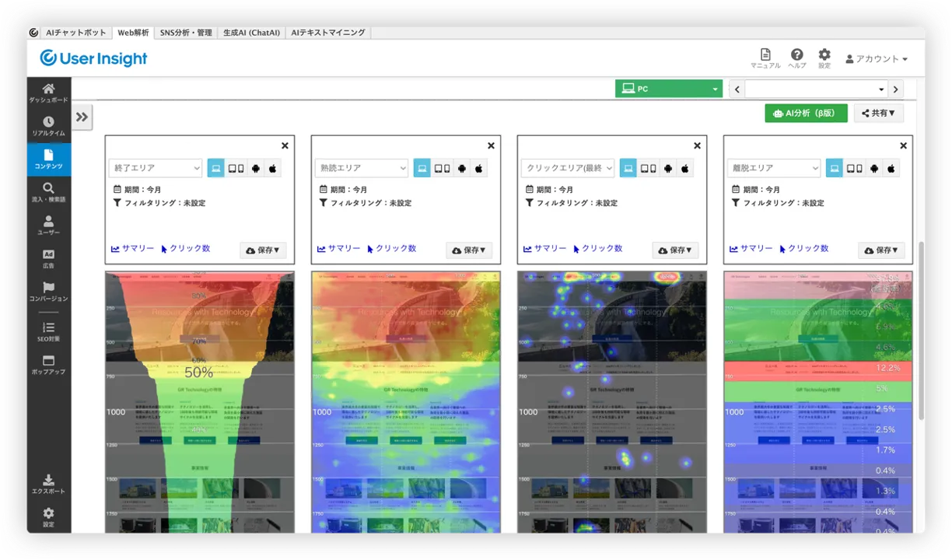Open the Popup (ポップアップ) sidebar icon
The image size is (952, 560).
point(48,365)
